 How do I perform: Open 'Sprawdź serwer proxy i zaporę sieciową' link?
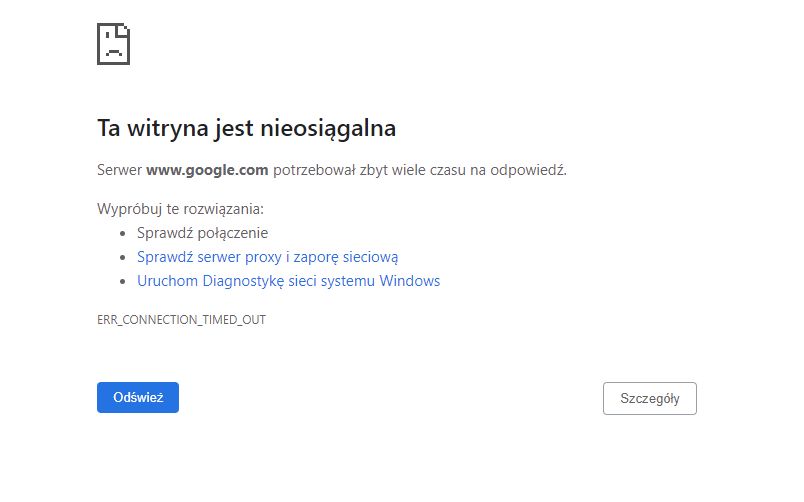pos(267,257)
